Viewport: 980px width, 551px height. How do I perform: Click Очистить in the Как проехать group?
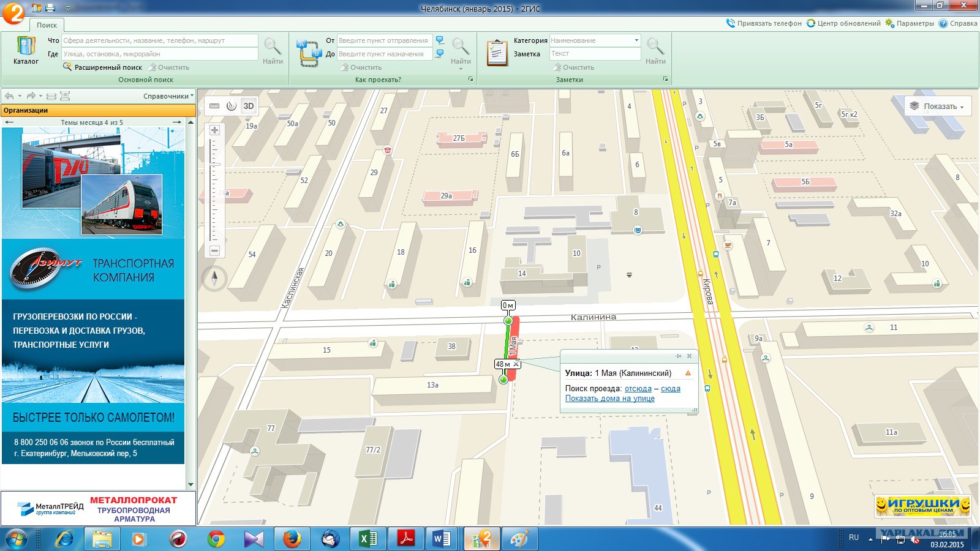coord(361,67)
